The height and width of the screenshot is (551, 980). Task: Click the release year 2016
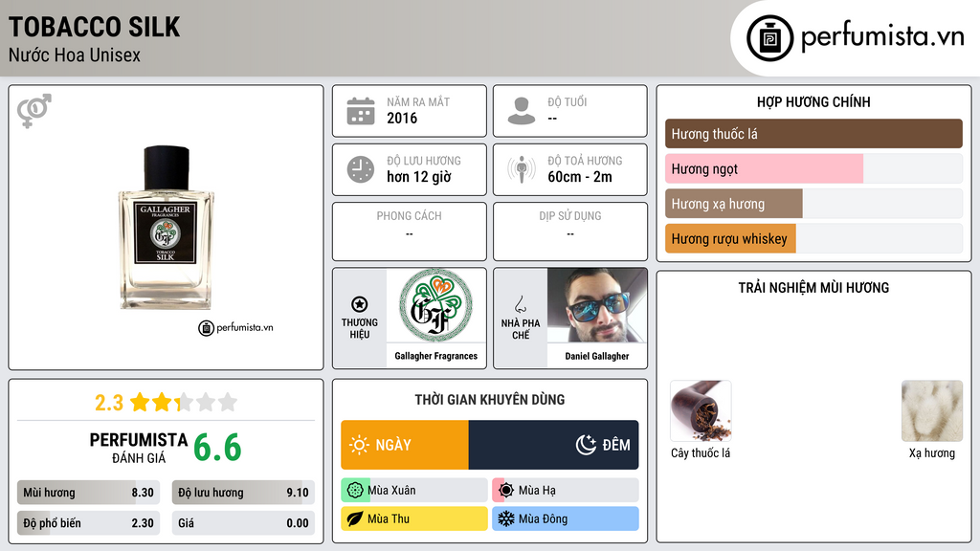pos(402,118)
